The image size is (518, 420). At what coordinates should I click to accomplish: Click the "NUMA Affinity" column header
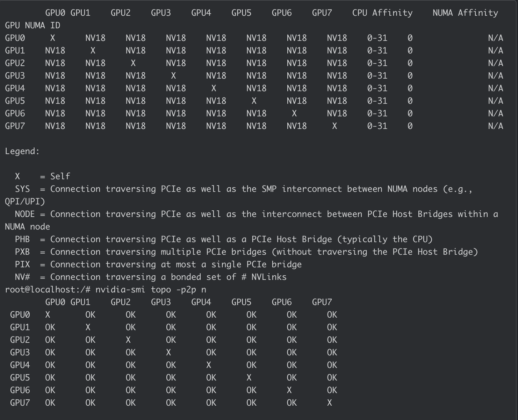pyautogui.click(x=465, y=13)
